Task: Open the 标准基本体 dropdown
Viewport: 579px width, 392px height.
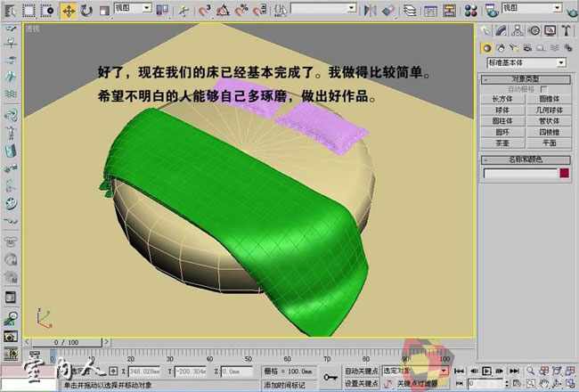Action: 526,62
